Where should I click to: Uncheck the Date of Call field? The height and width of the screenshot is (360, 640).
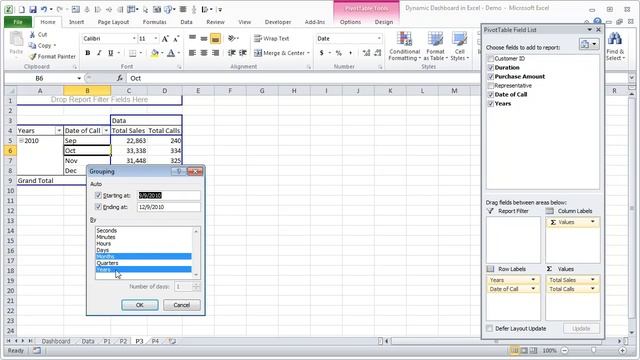pyautogui.click(x=491, y=95)
